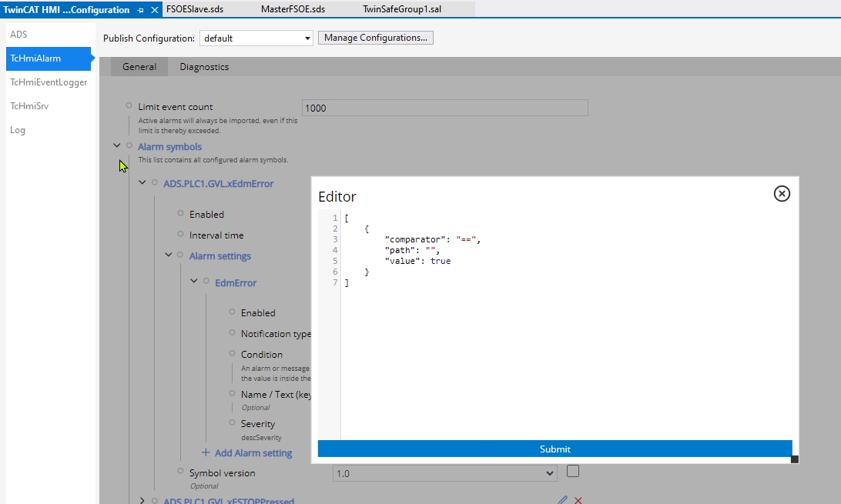Viewport: 841px width, 504px height.
Task: Click the edit pencil icon for xESTOPPressed
Action: point(562,500)
